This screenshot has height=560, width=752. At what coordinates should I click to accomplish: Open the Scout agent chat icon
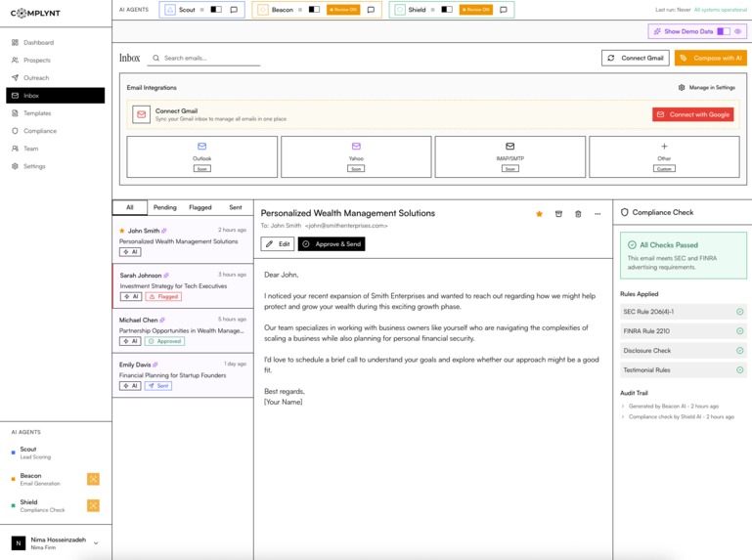click(x=234, y=10)
